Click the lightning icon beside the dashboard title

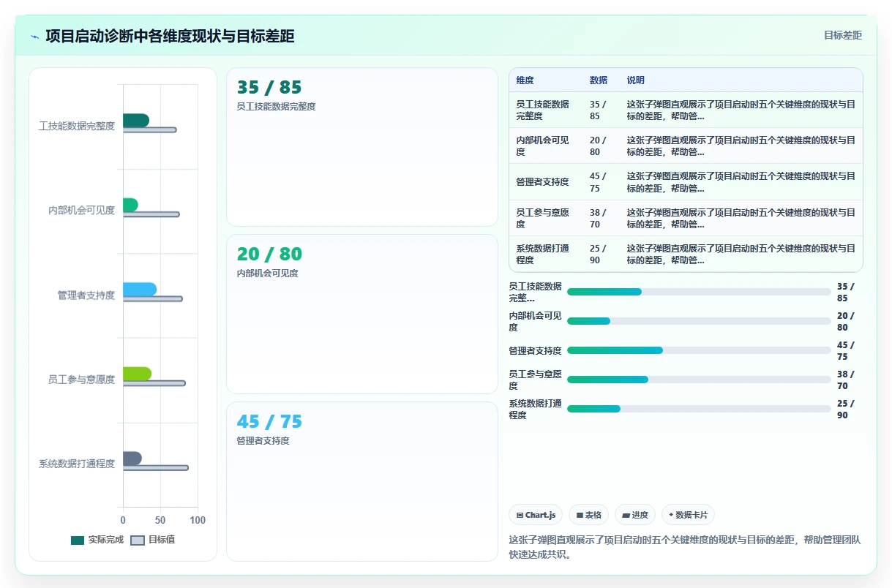pyautogui.click(x=35, y=37)
